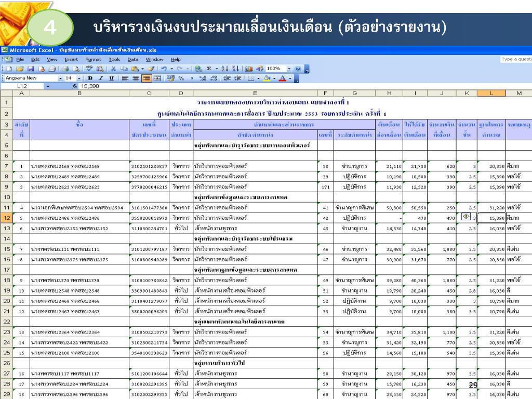
Task: Apply the red Font Color A
Action: (x=283, y=78)
